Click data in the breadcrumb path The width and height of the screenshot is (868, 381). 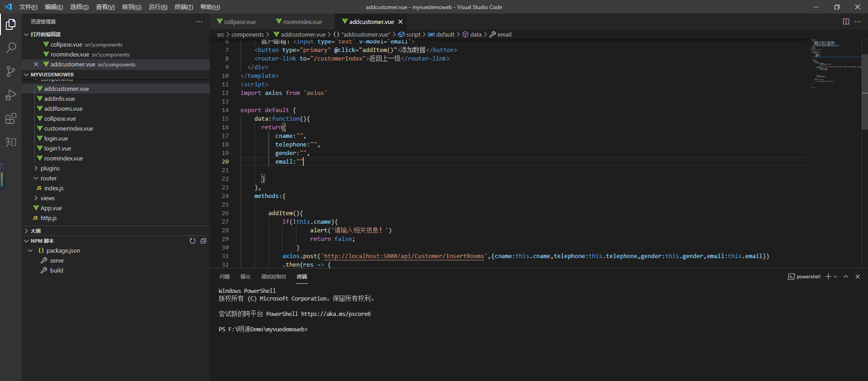476,34
